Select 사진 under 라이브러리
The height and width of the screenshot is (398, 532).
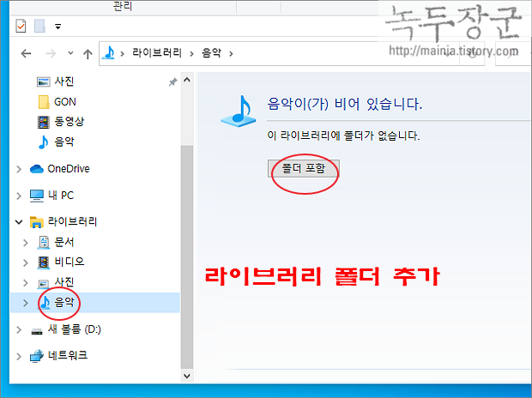point(64,281)
